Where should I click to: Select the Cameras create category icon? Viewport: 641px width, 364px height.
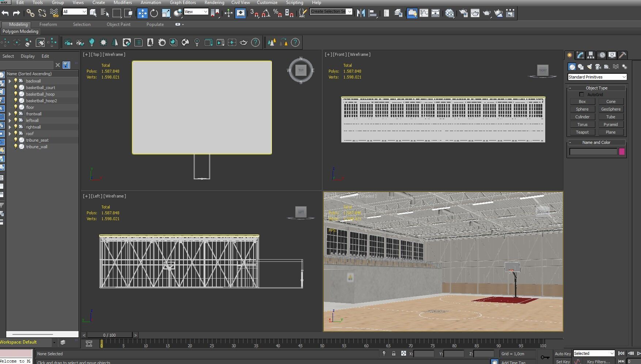598,66
